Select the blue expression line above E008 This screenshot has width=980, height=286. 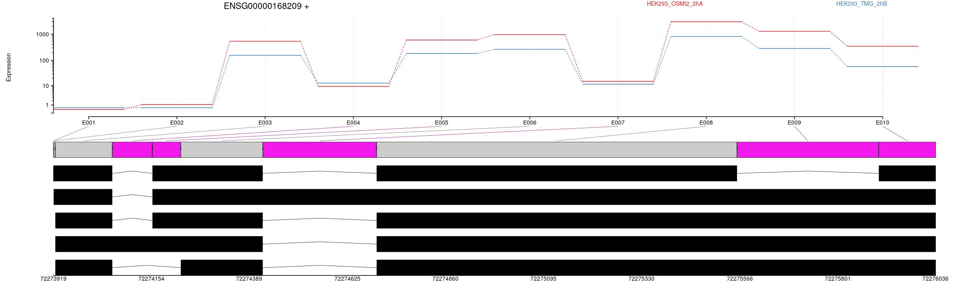point(706,36)
